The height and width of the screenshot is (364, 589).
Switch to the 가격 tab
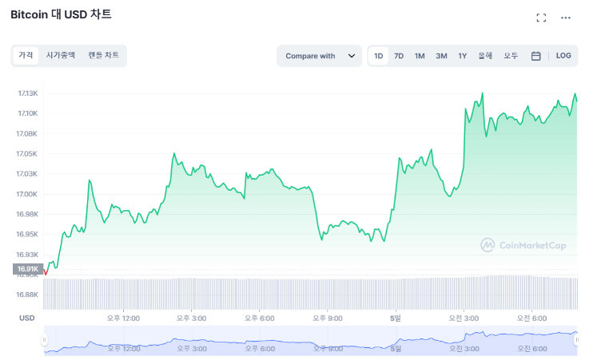click(26, 55)
